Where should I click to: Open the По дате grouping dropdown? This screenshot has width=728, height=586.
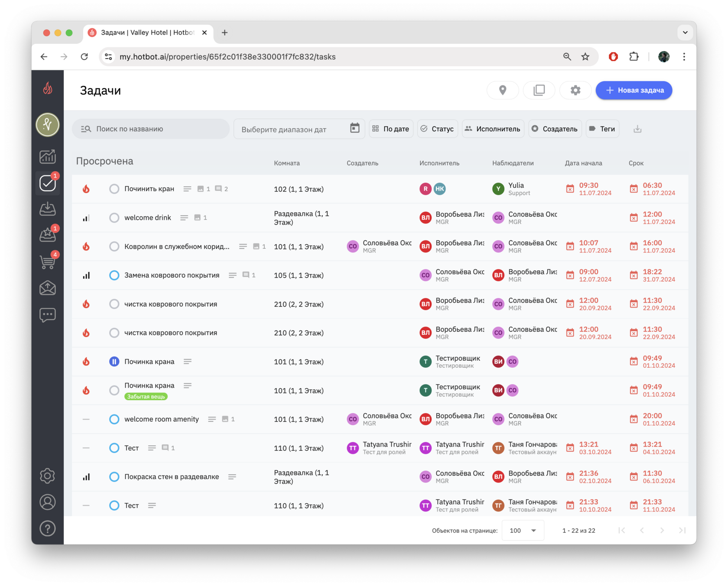391,129
